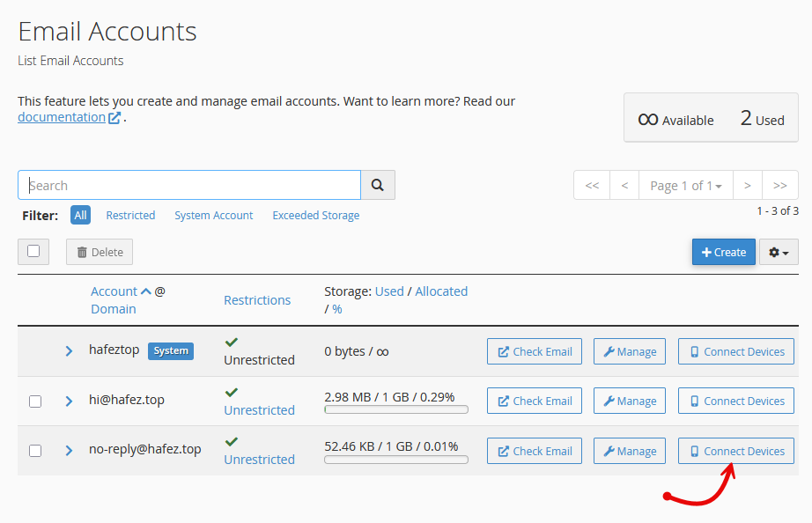Open documentation external link icon
Viewport: 812px width, 523px height.
tap(114, 118)
